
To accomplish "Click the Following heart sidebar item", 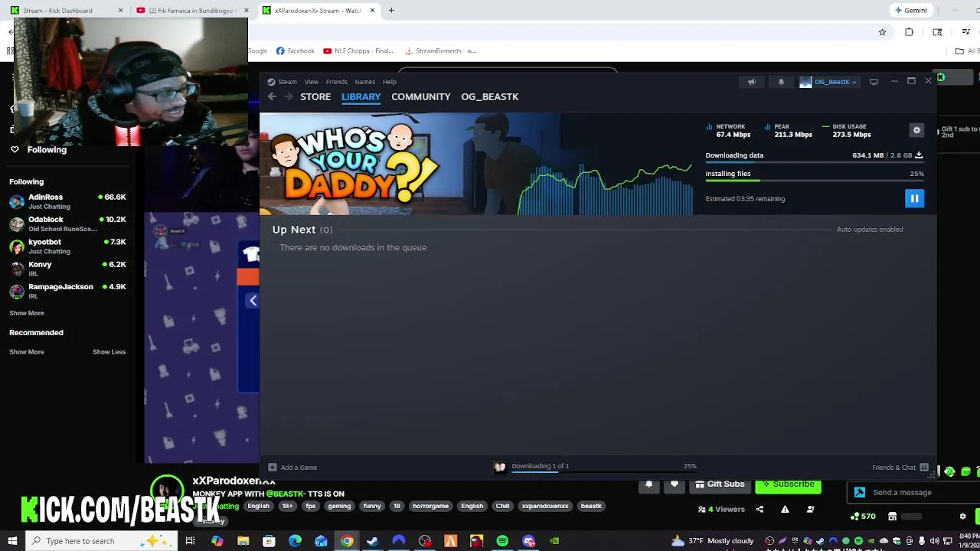I will (x=38, y=149).
